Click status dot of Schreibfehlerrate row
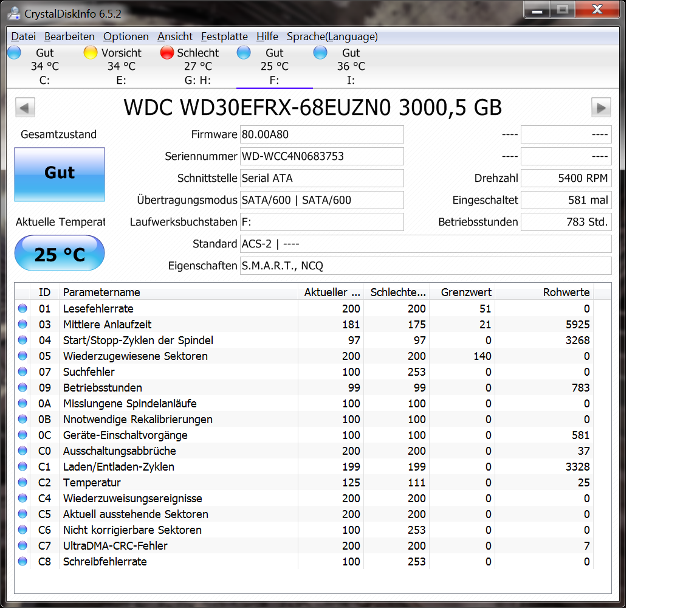The image size is (700, 608). click(x=22, y=561)
